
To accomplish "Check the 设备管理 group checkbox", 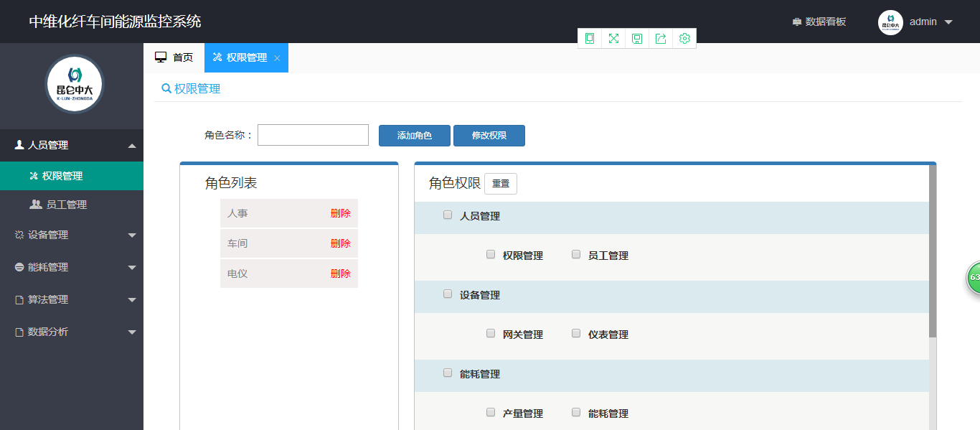I will pos(448,294).
